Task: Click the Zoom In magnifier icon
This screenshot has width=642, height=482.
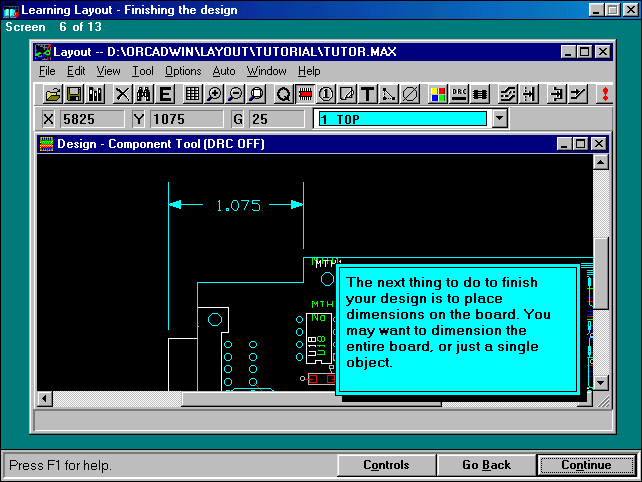Action: [x=213, y=94]
